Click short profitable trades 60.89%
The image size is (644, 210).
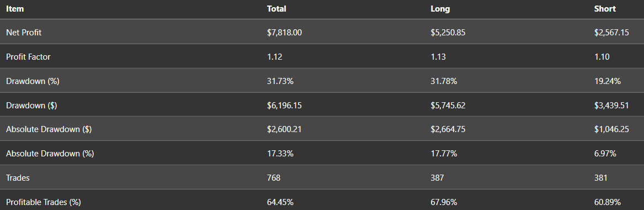click(607, 202)
